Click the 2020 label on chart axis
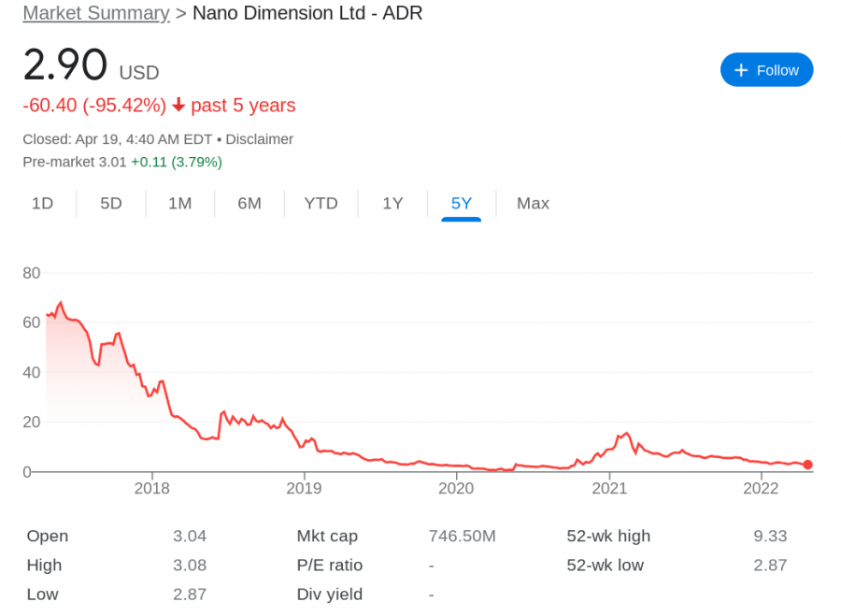The width and height of the screenshot is (841, 616). tap(456, 488)
